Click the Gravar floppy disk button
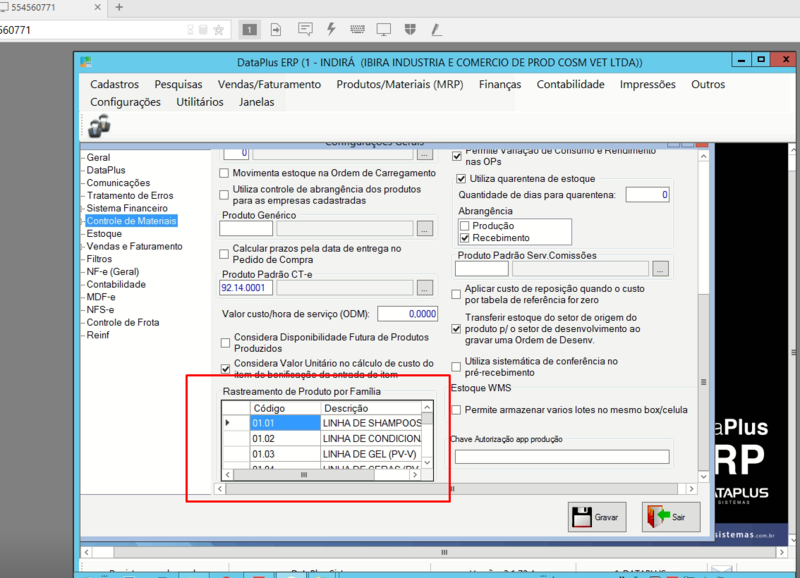 (x=596, y=517)
